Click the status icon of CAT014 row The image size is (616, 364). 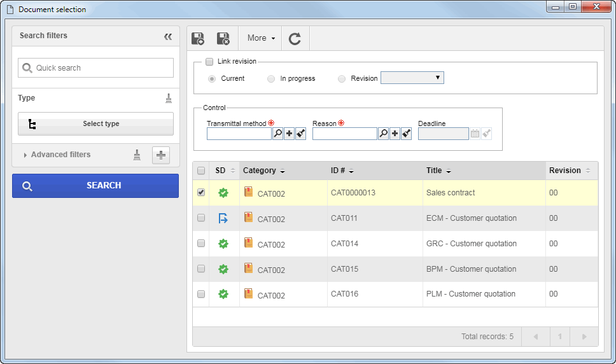point(223,244)
